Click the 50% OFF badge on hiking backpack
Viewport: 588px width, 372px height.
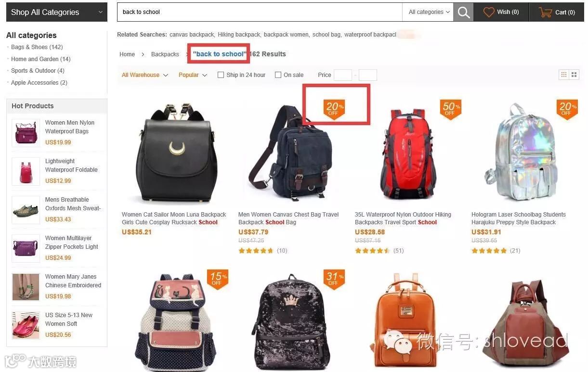tap(451, 109)
